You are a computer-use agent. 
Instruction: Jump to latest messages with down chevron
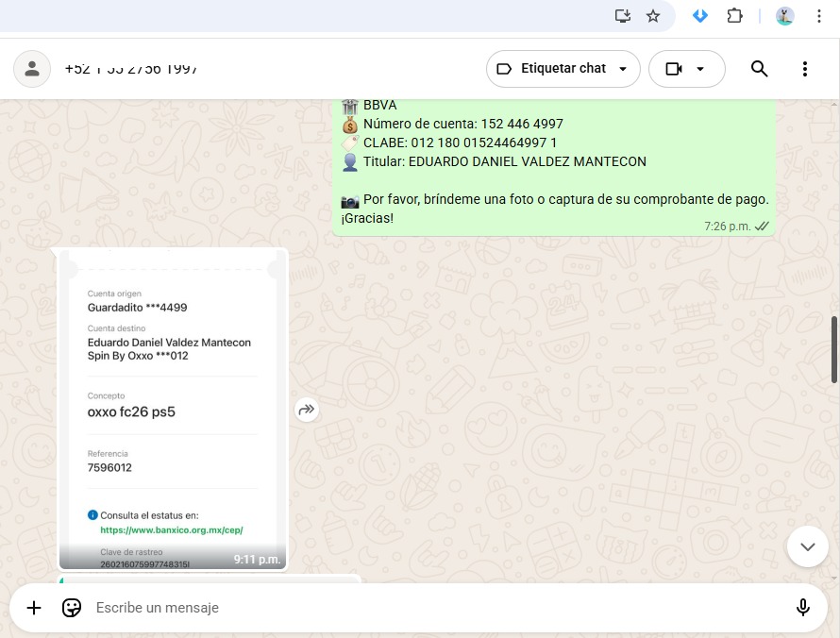click(808, 546)
